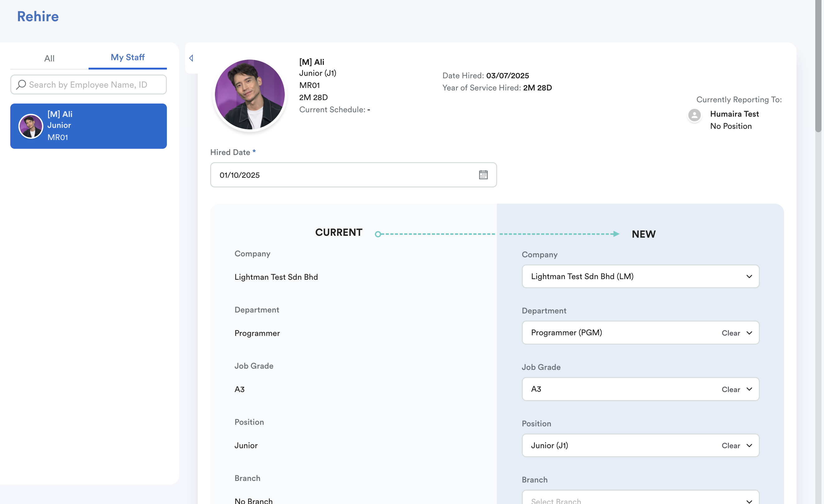Collapse the staff list panel arrow
The height and width of the screenshot is (504, 824).
click(x=191, y=58)
